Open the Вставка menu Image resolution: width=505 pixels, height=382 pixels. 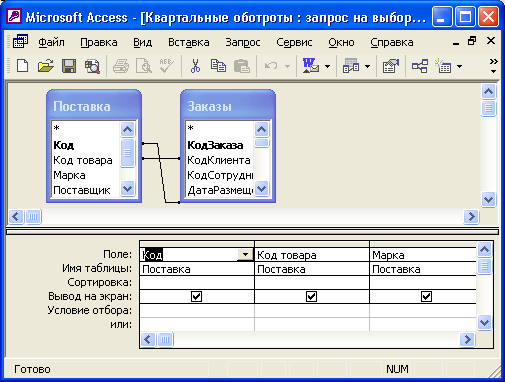[189, 42]
